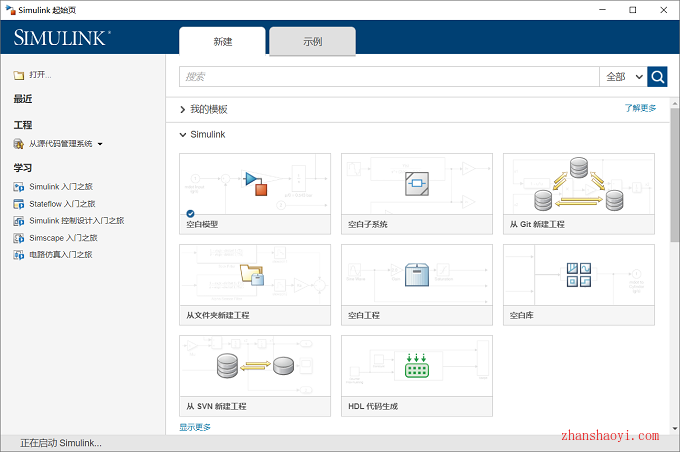Select the HDL 代码生成 label

point(373,406)
